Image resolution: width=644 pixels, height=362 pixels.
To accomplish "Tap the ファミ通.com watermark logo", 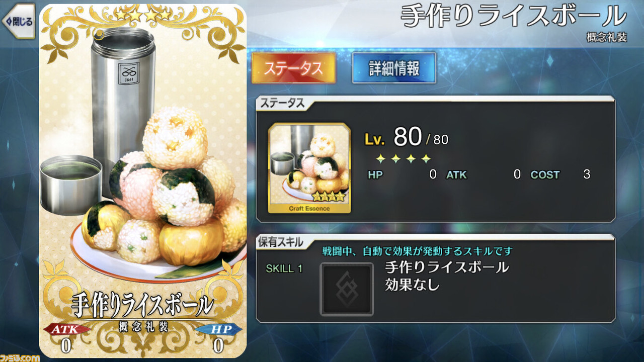I will click(x=20, y=357).
